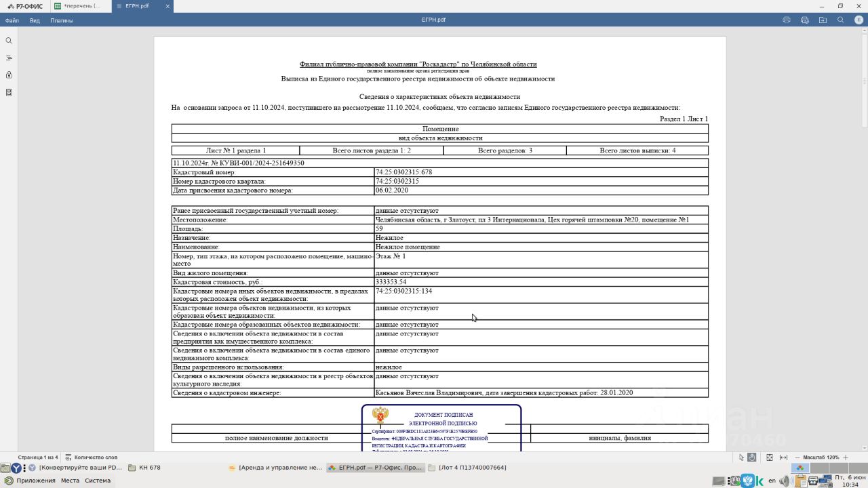
Task: Open the user profile avatar
Action: (x=859, y=20)
